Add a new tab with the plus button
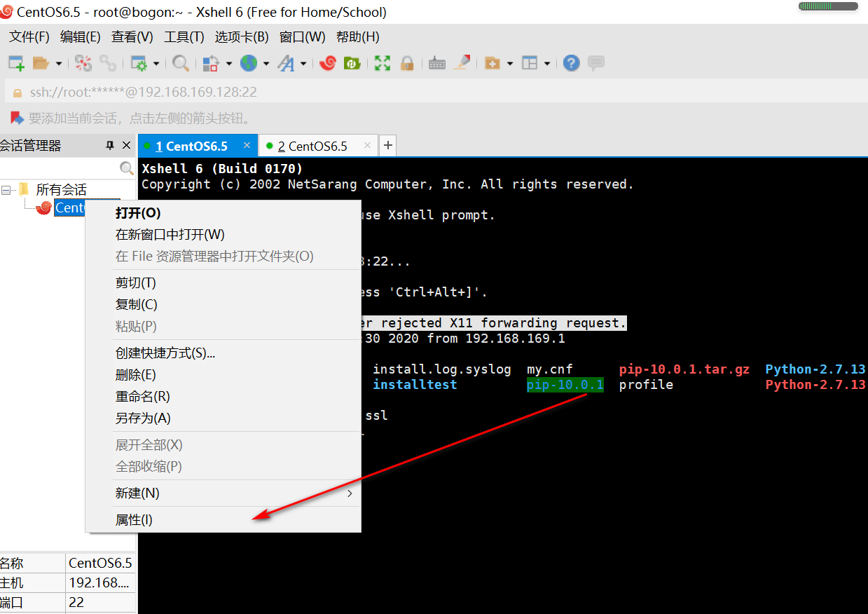 tap(387, 145)
